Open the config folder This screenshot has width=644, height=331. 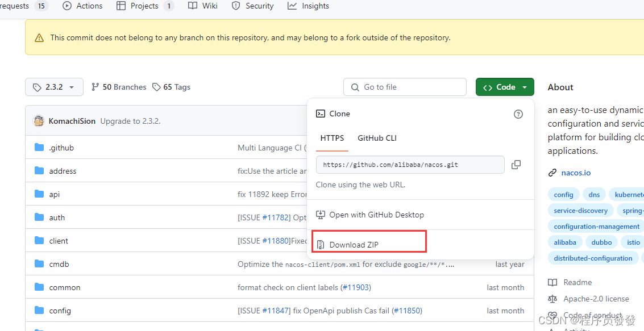60,311
